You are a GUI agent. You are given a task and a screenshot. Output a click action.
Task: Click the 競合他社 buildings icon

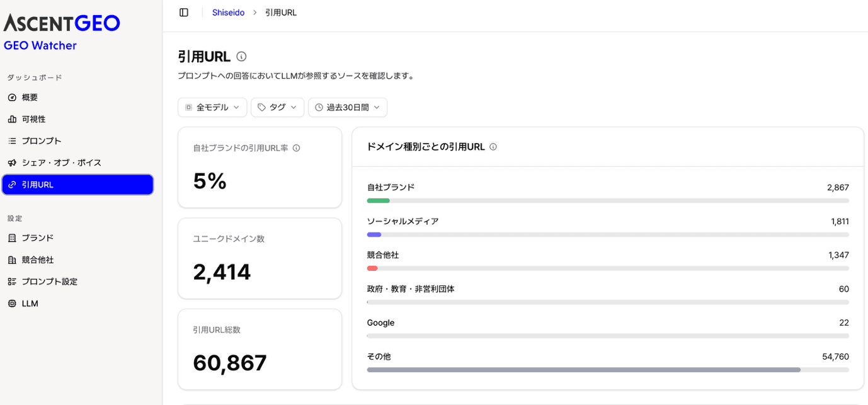tap(12, 260)
